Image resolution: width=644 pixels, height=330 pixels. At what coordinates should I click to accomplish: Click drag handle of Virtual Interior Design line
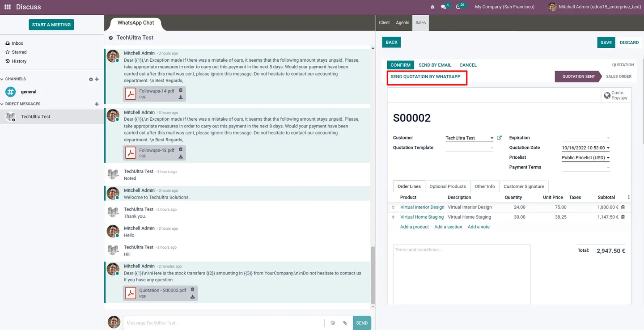tap(393, 207)
